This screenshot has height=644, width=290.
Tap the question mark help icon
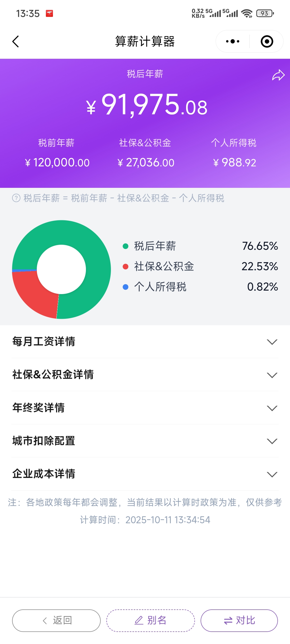coord(16,198)
